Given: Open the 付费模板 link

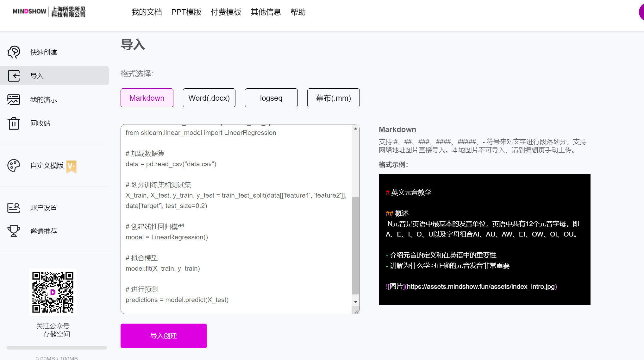Looking at the screenshot, I should coord(226,12).
